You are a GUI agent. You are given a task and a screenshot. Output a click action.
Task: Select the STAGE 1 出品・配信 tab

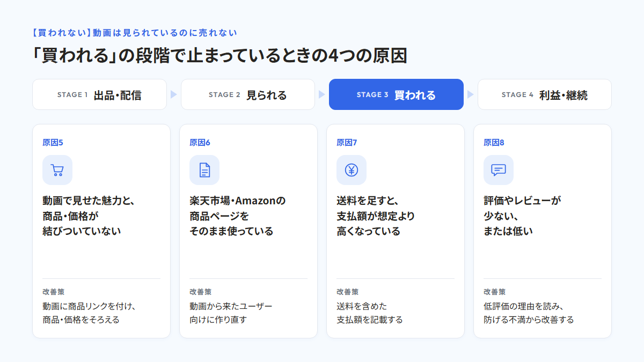99,94
